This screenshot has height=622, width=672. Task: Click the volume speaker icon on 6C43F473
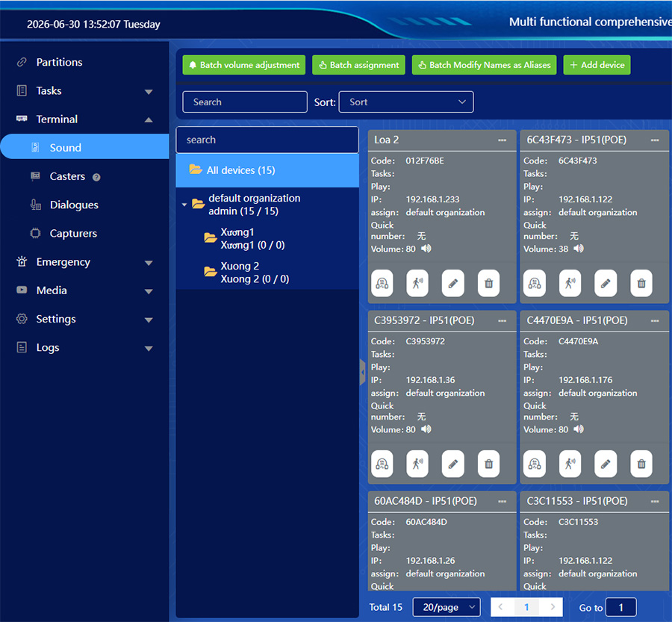pyautogui.click(x=579, y=249)
